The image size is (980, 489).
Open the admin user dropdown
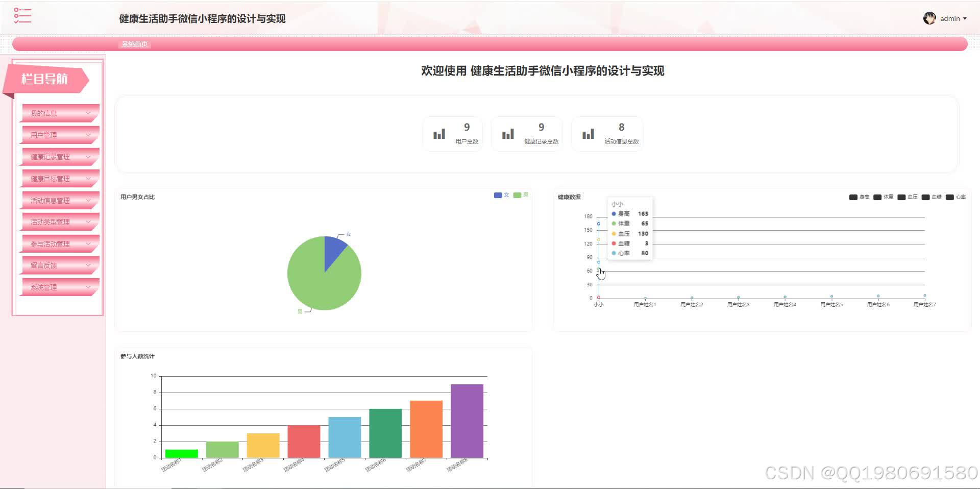[953, 18]
